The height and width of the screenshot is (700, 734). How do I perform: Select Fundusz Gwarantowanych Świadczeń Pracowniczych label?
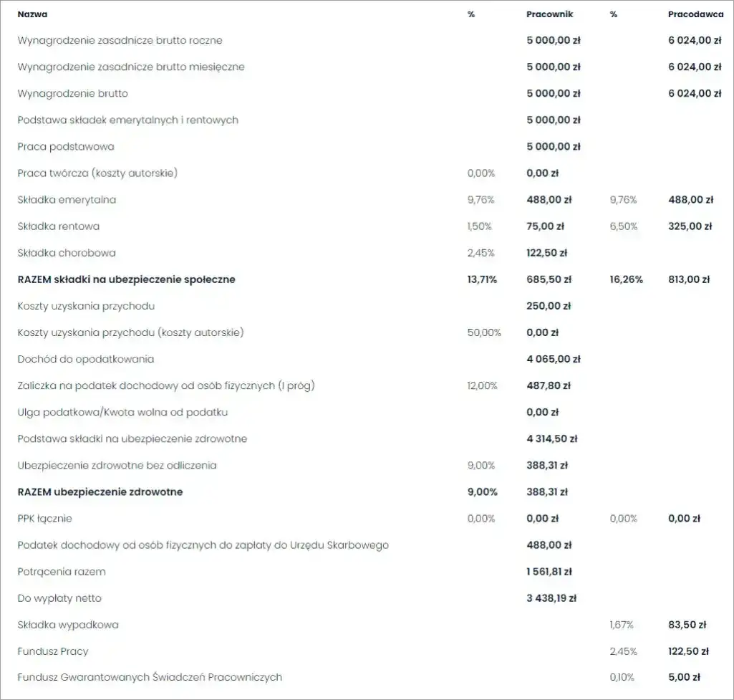tap(150, 677)
